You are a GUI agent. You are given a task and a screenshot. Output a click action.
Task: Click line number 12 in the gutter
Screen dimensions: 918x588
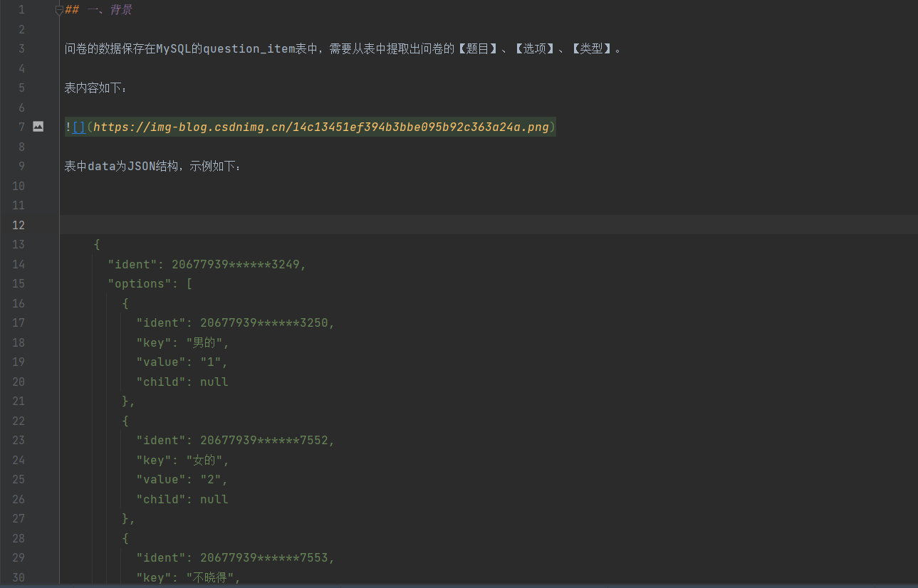(18, 225)
